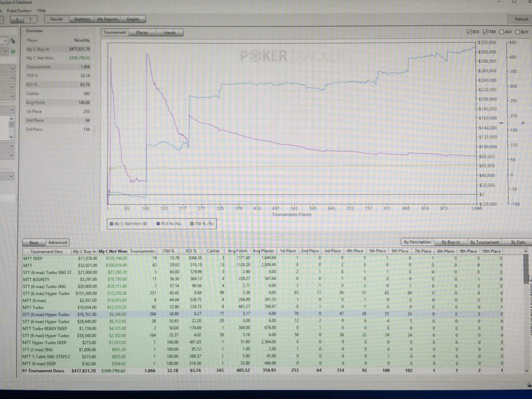532x399 pixels.
Task: Click the green circle icon in the left filter panel
Action: pos(13,51)
